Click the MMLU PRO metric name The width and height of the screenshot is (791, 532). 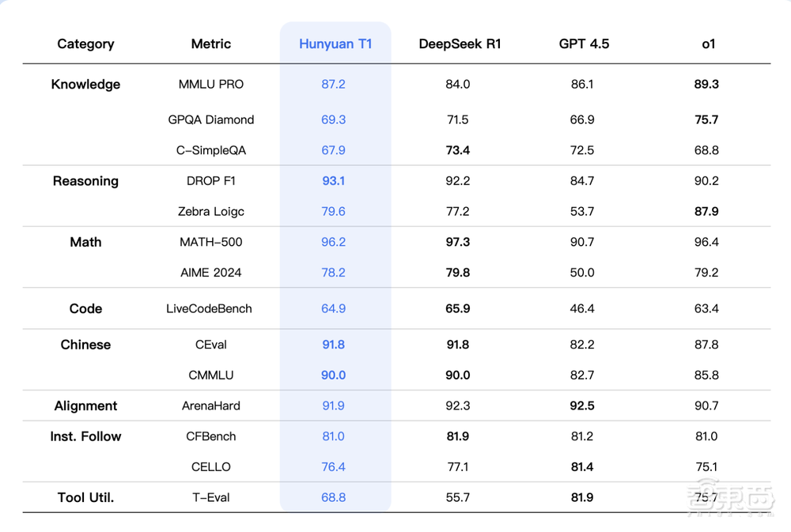(x=211, y=85)
